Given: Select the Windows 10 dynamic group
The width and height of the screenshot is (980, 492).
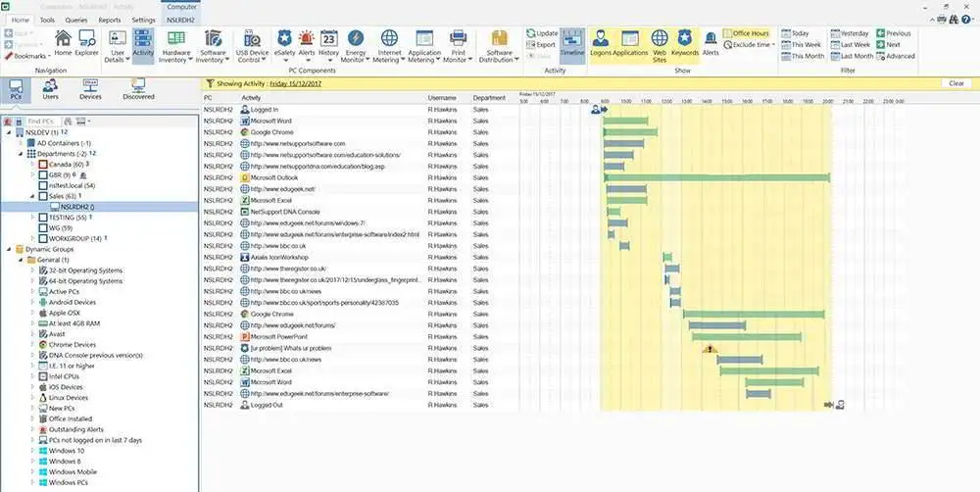Looking at the screenshot, I should pyautogui.click(x=67, y=451).
